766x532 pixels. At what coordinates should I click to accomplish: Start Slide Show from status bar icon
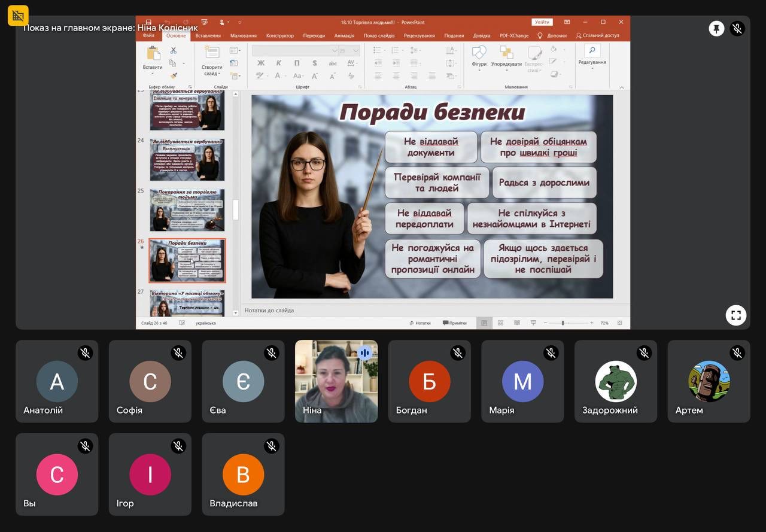(x=533, y=323)
